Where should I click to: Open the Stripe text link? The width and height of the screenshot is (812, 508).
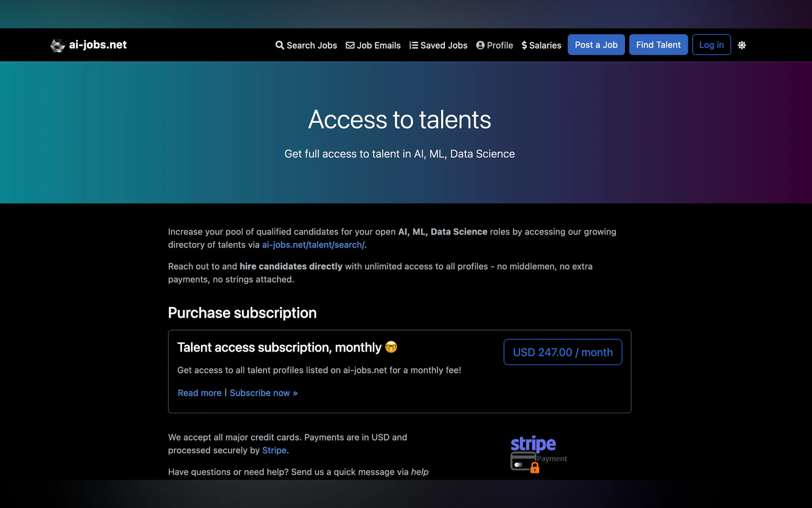click(274, 450)
